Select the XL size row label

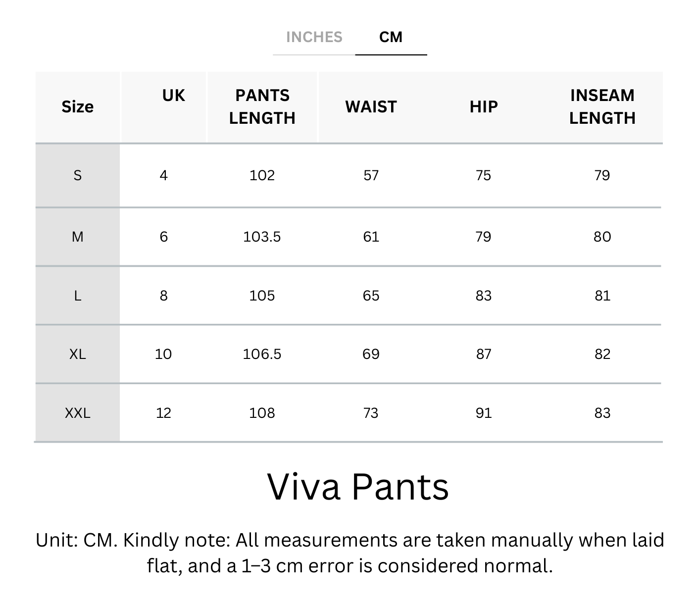pos(78,354)
